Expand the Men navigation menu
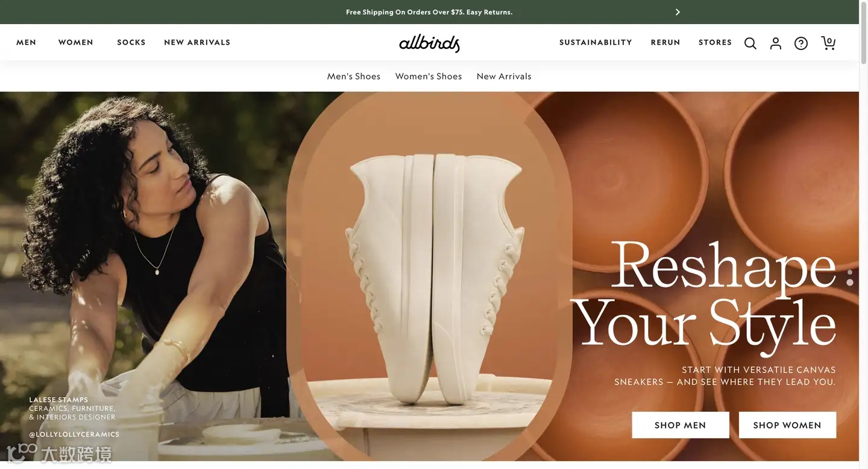Screen dimensions: 868x469 [x=27, y=42]
